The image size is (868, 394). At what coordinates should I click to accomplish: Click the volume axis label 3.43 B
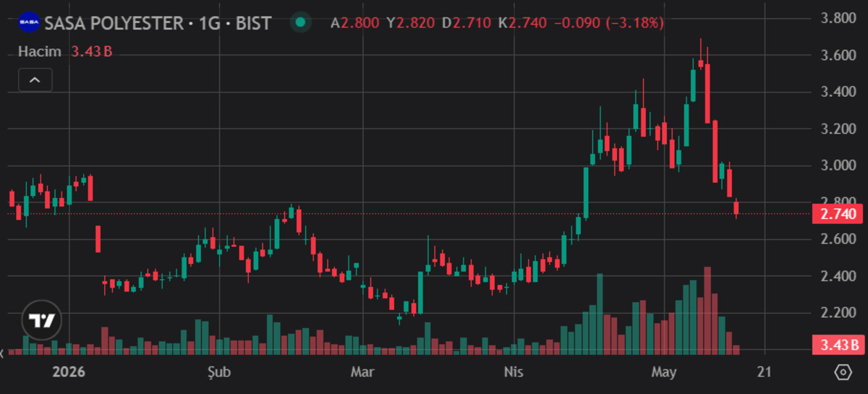839,344
